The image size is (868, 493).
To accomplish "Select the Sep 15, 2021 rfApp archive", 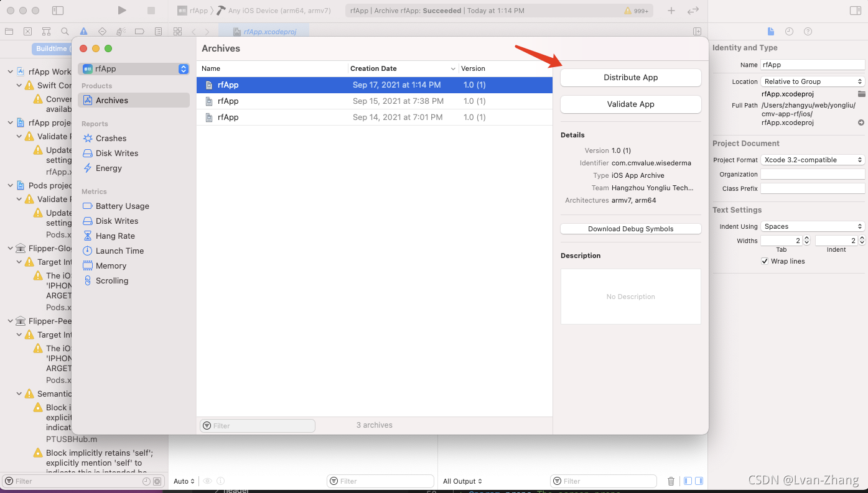I will [x=375, y=101].
